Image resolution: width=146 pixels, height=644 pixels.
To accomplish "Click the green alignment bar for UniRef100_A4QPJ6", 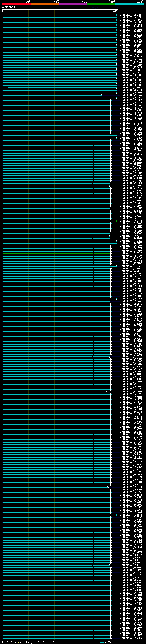I will (x=60, y=221).
